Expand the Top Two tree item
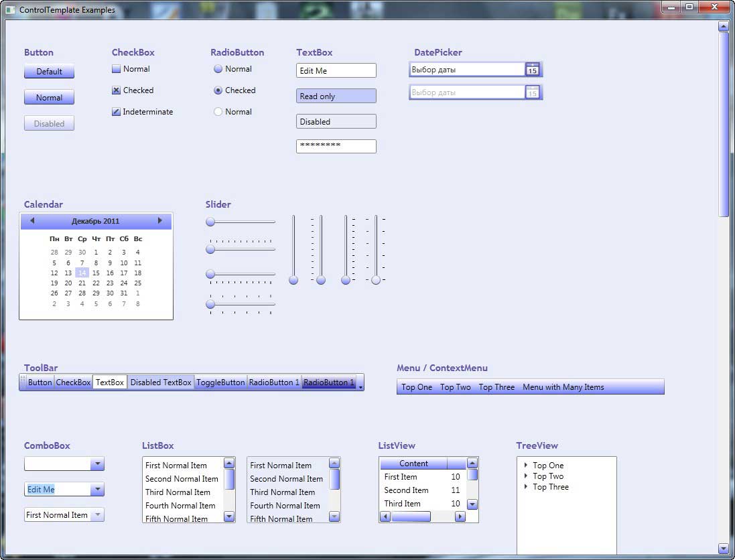This screenshot has width=735, height=560. coord(526,476)
